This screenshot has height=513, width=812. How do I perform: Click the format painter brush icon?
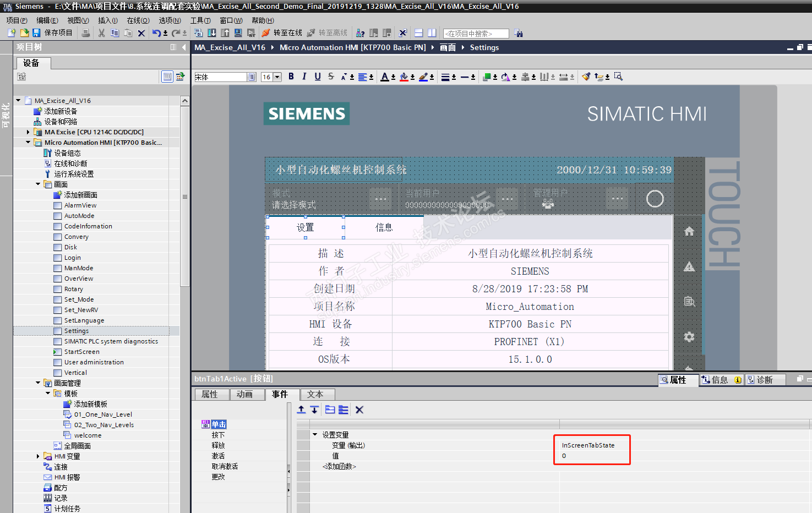(586, 77)
